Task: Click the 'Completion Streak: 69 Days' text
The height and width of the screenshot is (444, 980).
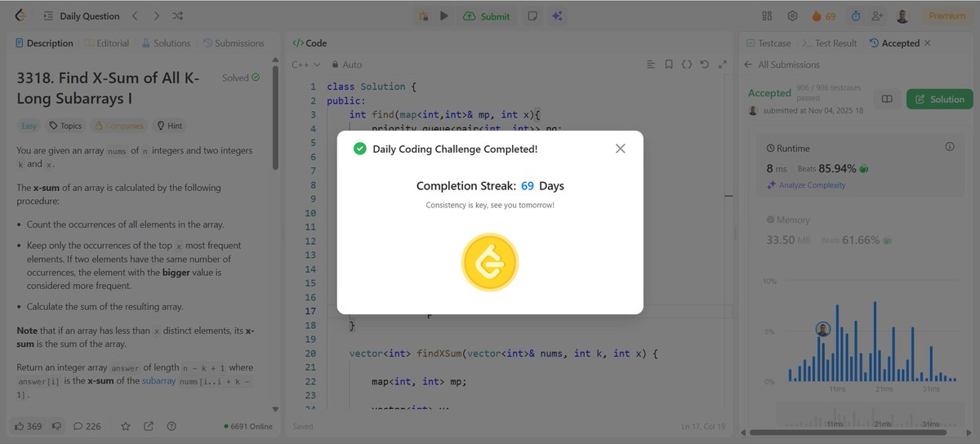Action: pos(490,186)
